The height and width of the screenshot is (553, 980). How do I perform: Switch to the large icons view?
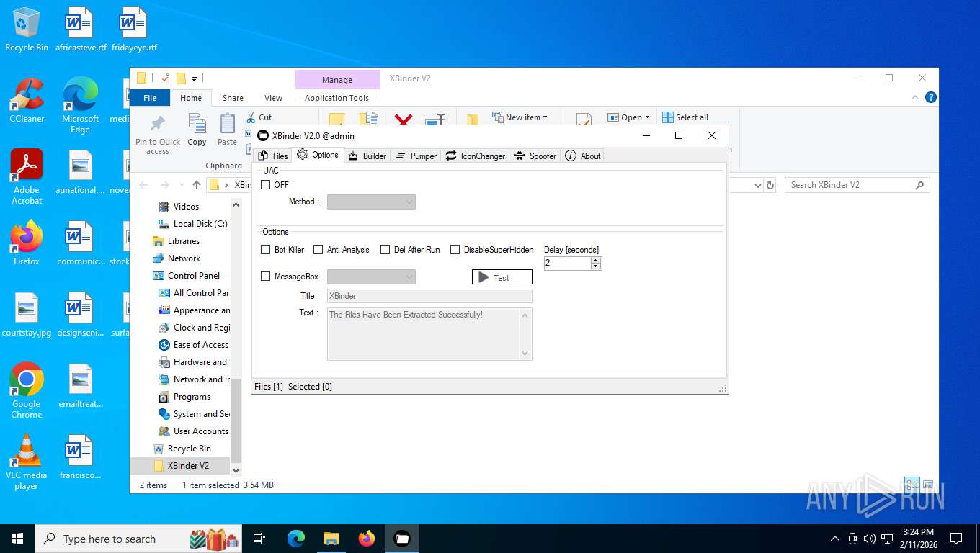click(928, 485)
